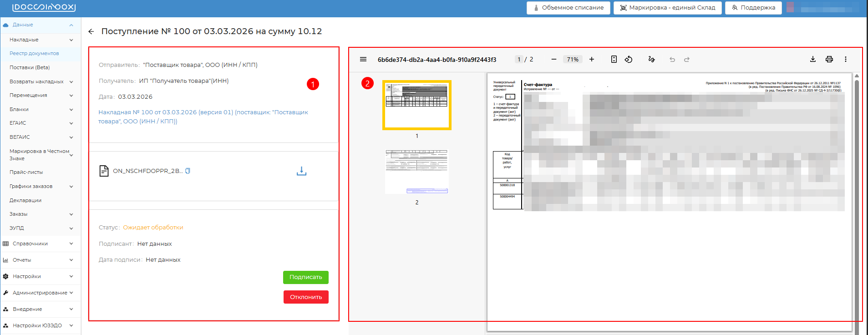Enable the PDF annotation draw tool
This screenshot has width=868, height=335.
point(651,60)
